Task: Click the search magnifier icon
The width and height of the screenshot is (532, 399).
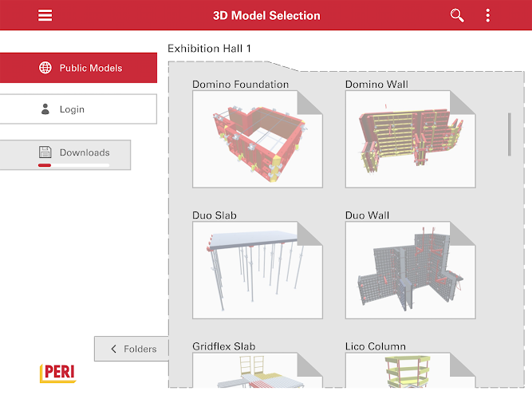Action: [x=457, y=15]
